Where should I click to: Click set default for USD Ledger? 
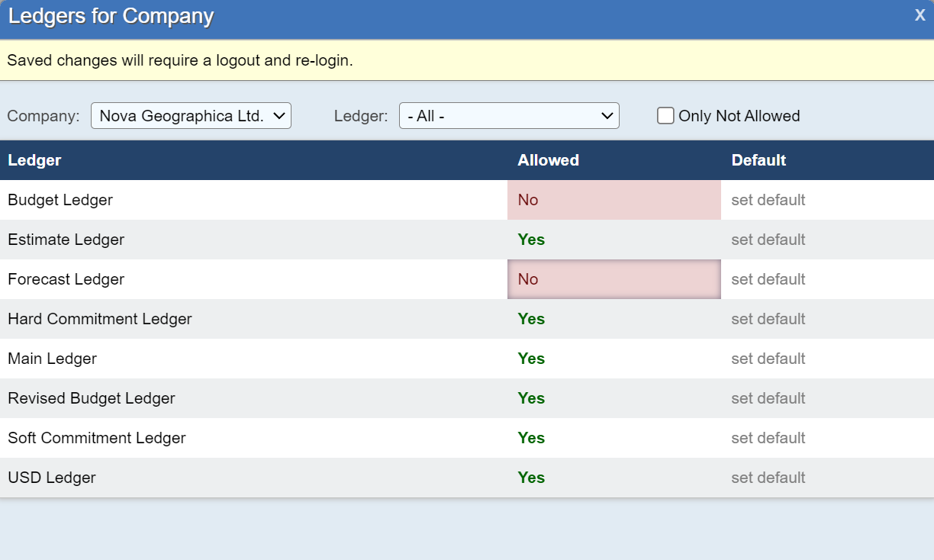tap(768, 478)
